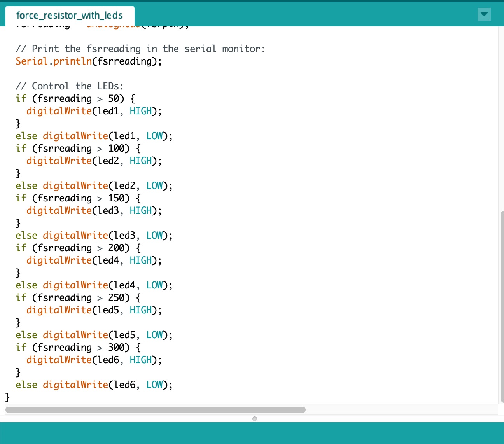Click the 'if (fsrreading > 100) {' line
The height and width of the screenshot is (444, 504).
pyautogui.click(x=78, y=149)
